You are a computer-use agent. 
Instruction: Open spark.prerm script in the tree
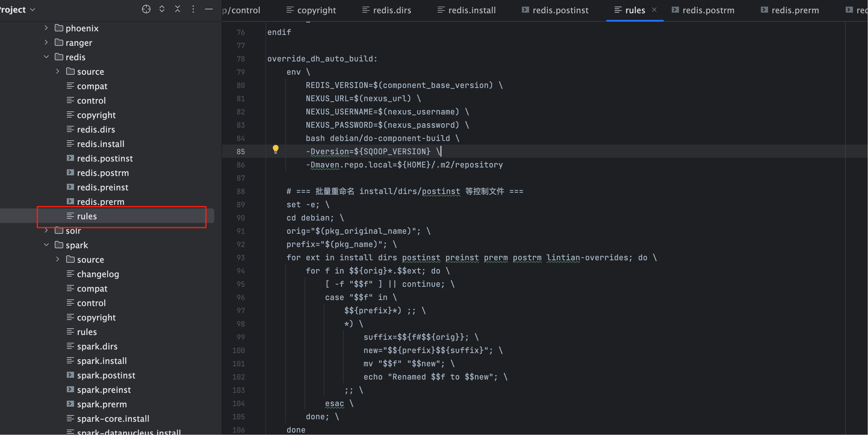tap(102, 405)
